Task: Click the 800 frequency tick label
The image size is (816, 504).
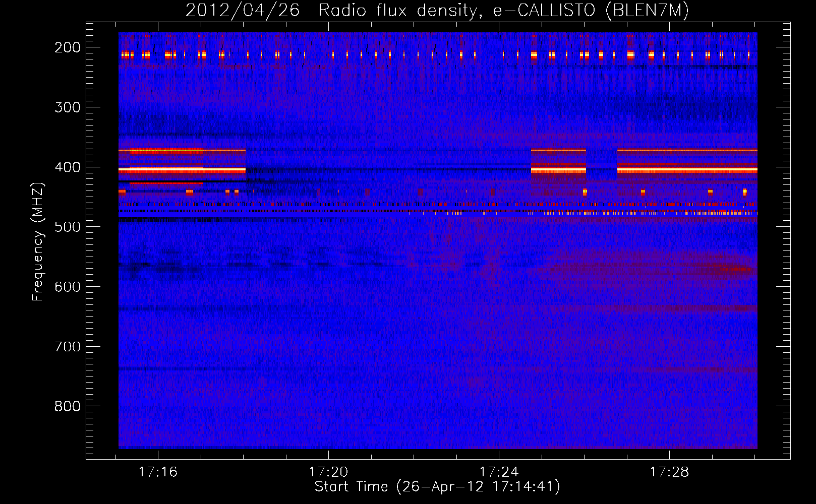Action: click(67, 406)
